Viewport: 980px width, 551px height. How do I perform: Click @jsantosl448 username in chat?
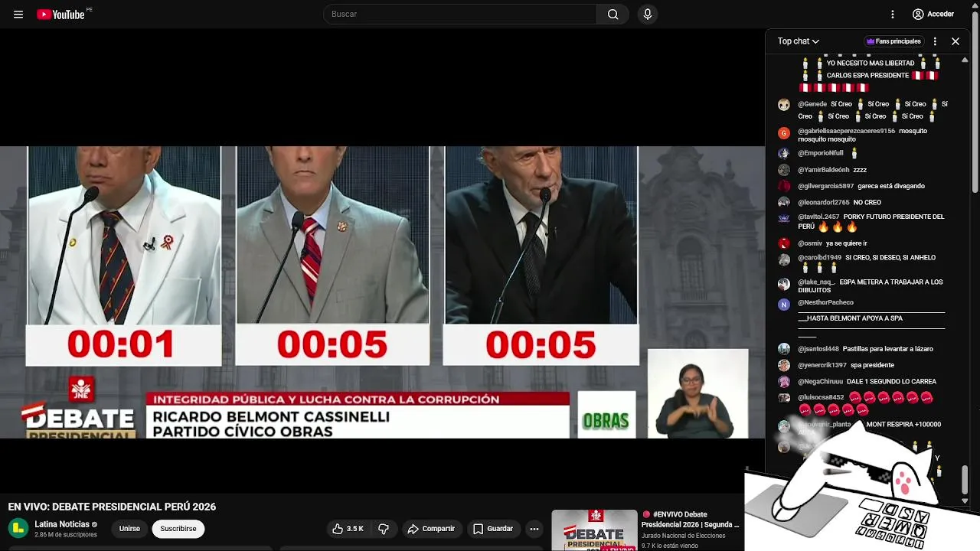pyautogui.click(x=818, y=349)
